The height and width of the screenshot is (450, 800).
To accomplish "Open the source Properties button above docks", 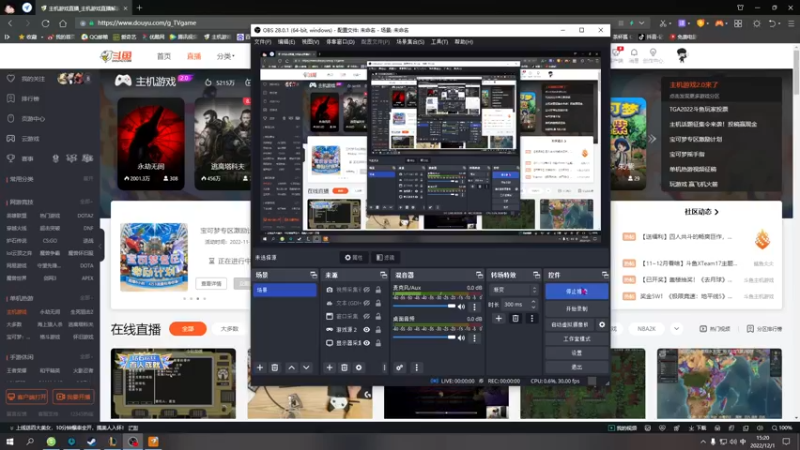I will click(x=354, y=258).
